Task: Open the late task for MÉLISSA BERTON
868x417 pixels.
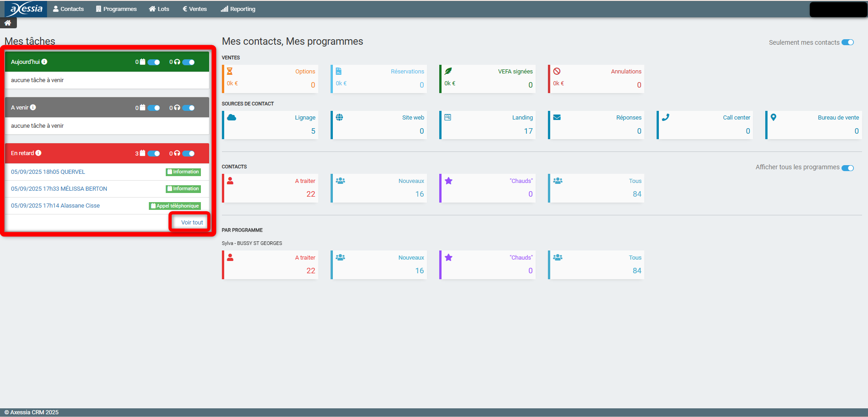Action: pyautogui.click(x=59, y=188)
